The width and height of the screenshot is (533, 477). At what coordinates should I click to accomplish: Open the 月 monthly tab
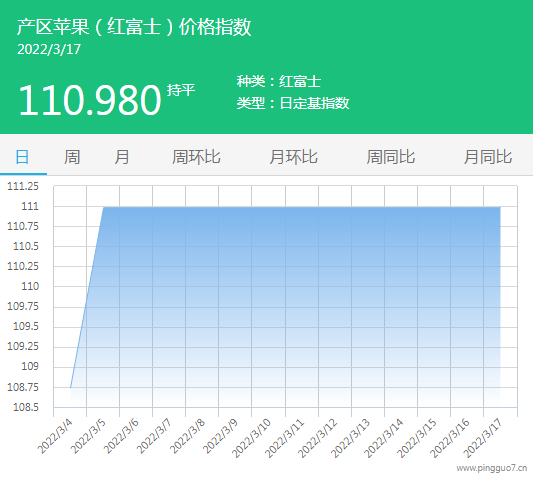(x=122, y=157)
